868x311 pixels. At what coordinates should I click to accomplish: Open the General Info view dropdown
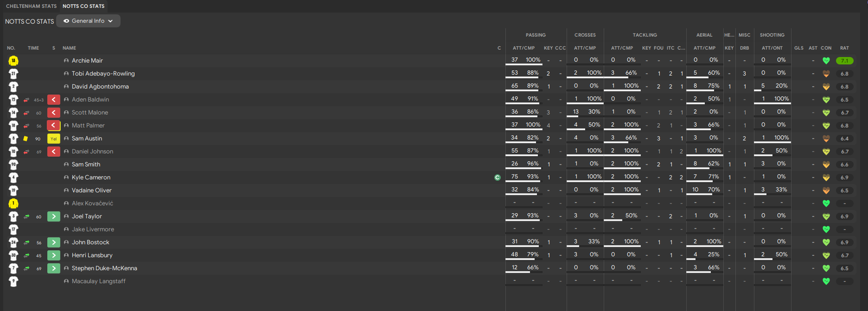click(x=88, y=21)
